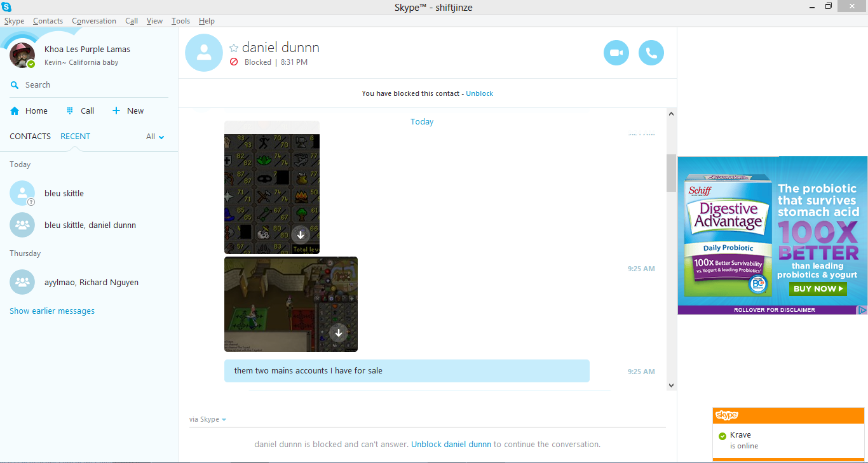Click the Search magnifier icon
This screenshot has width=868, height=463.
click(15, 85)
